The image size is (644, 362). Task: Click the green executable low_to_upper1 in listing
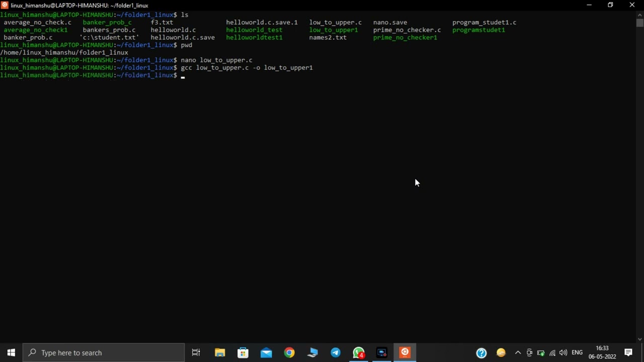334,30
